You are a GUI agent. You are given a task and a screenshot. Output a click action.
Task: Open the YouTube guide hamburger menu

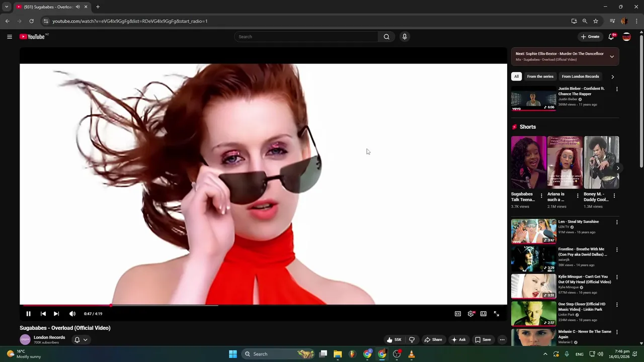tap(9, 37)
